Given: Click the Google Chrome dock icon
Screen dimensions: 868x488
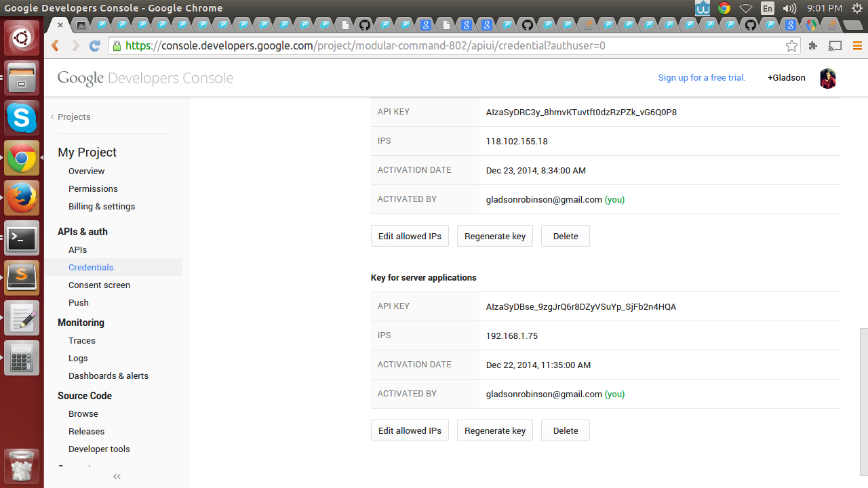Looking at the screenshot, I should coord(22,158).
